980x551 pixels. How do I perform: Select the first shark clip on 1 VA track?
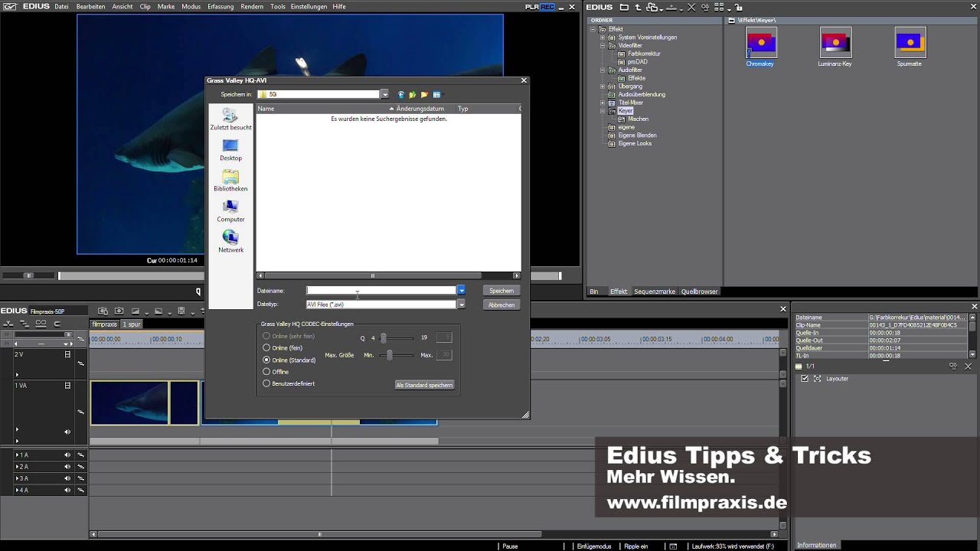click(129, 403)
